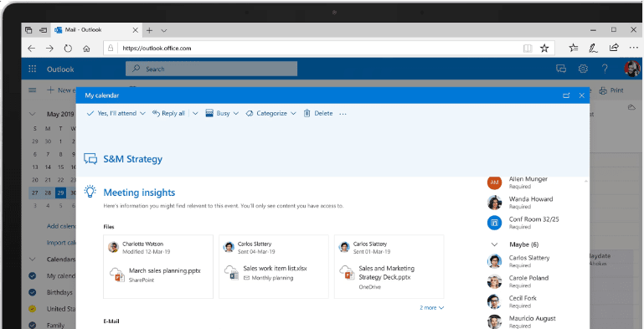The width and height of the screenshot is (644, 329).
Task: Click the add notes pen icon
Action: tap(593, 48)
